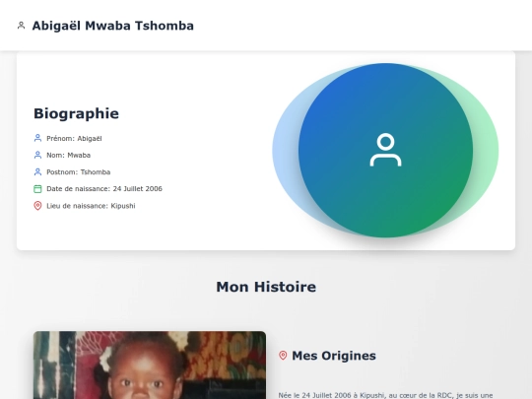Click the Prénom: Abigaël text line
The width and height of the screenshot is (532, 399).
point(74,139)
